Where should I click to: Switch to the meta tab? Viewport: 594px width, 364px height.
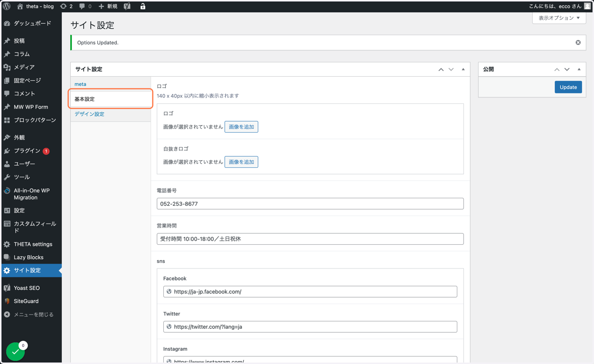coord(80,84)
